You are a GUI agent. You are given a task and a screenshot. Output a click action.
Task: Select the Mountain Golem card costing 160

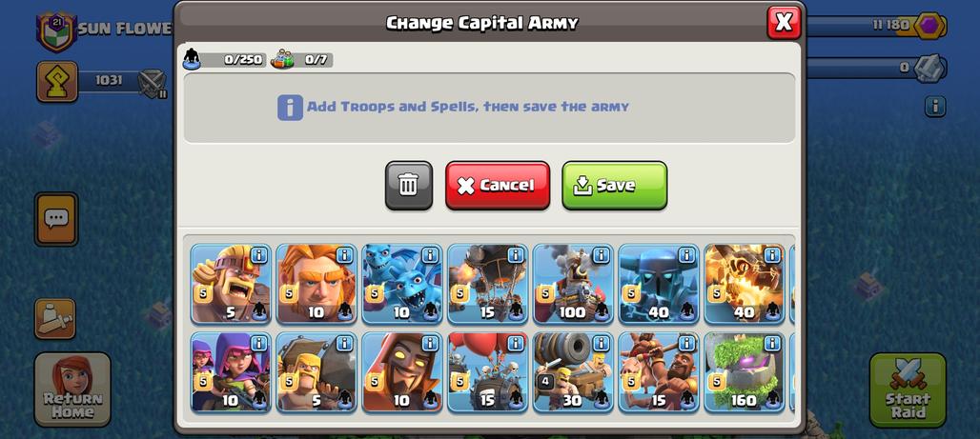[x=745, y=372]
